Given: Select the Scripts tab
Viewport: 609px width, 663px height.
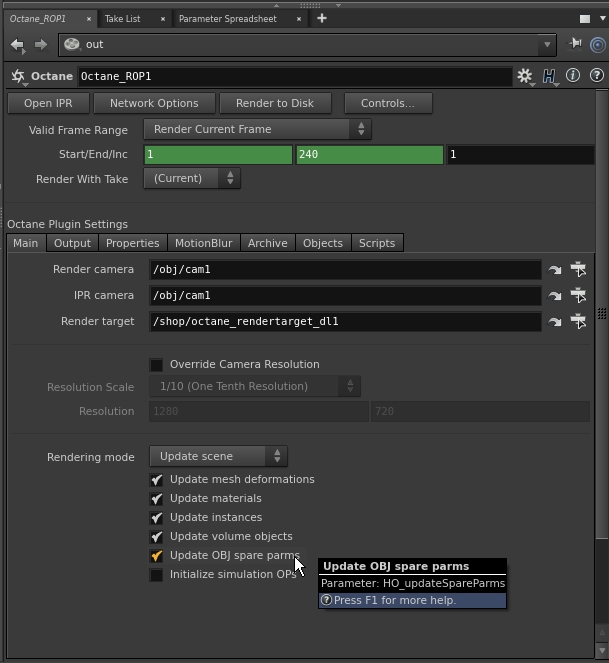Looking at the screenshot, I should 377,243.
